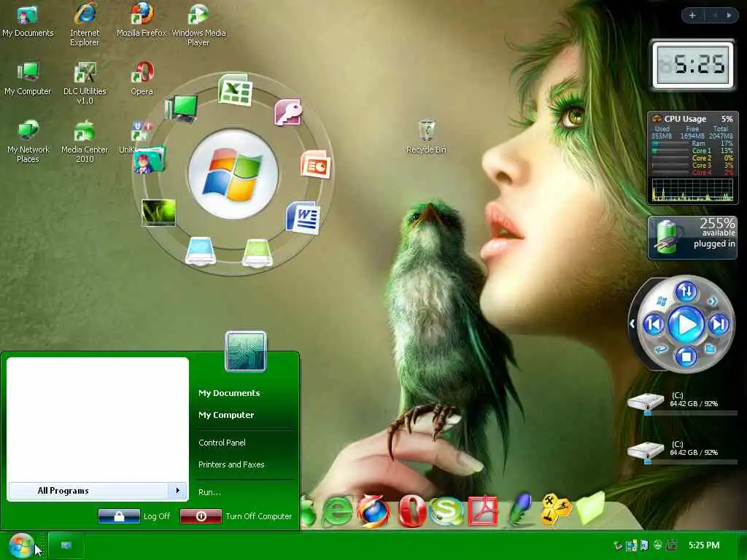747x560 pixels.
Task: Click stop button on media widget
Action: [686, 356]
